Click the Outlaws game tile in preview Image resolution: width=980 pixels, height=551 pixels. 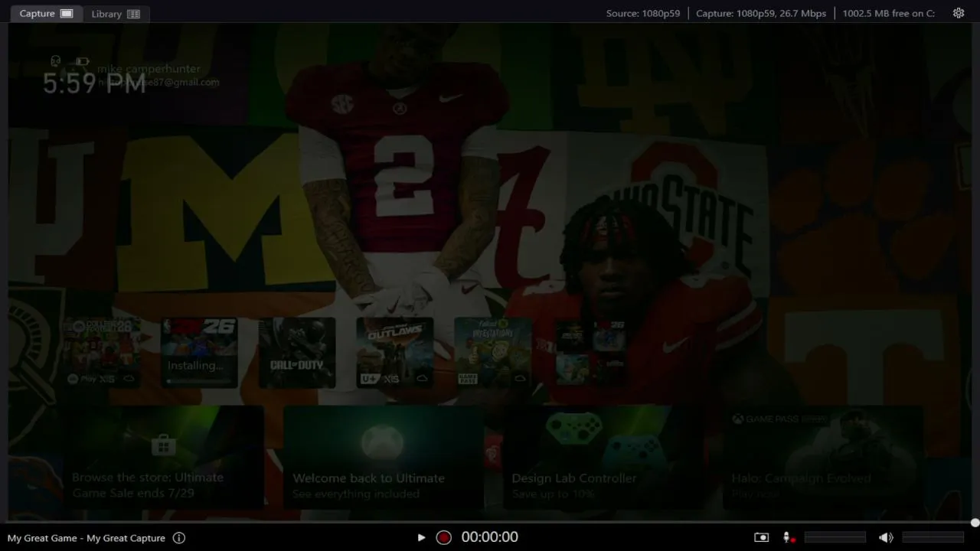pos(395,353)
